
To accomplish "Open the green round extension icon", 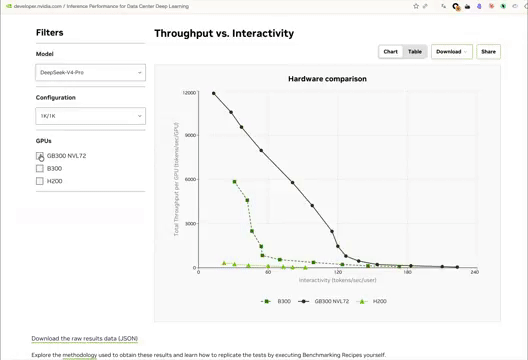I will (x=503, y=6).
